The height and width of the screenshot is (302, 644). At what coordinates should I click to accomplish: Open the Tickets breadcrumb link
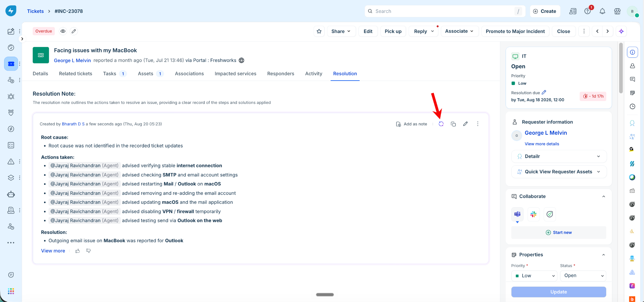[36, 11]
